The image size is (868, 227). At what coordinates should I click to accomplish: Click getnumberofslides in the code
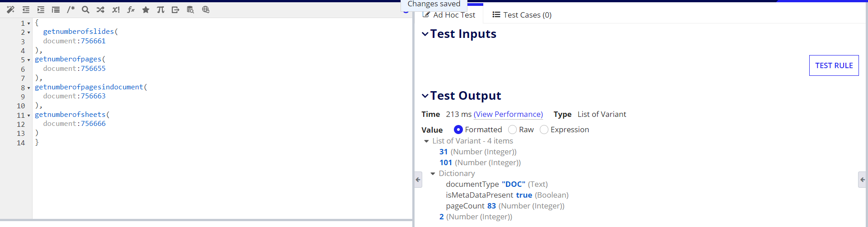pos(79,32)
